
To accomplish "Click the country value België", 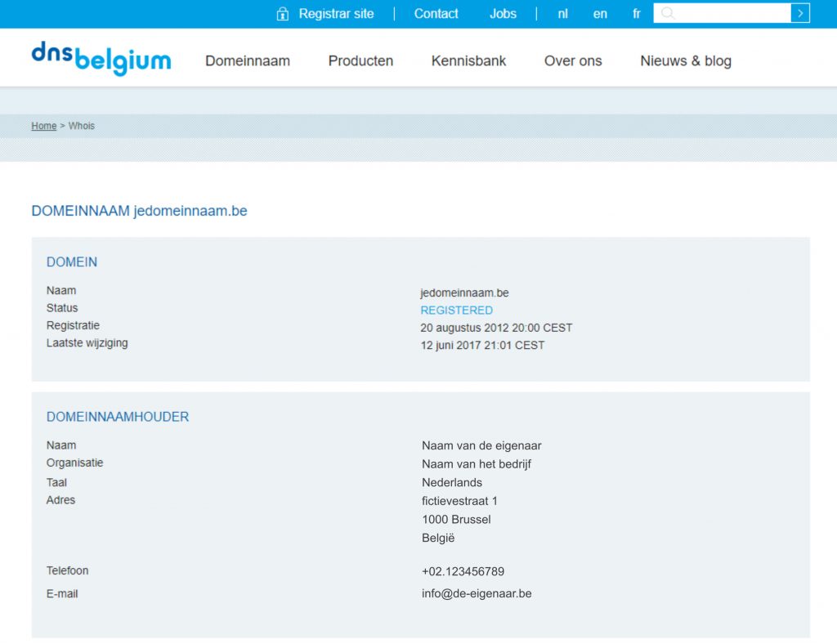I will pyautogui.click(x=438, y=538).
